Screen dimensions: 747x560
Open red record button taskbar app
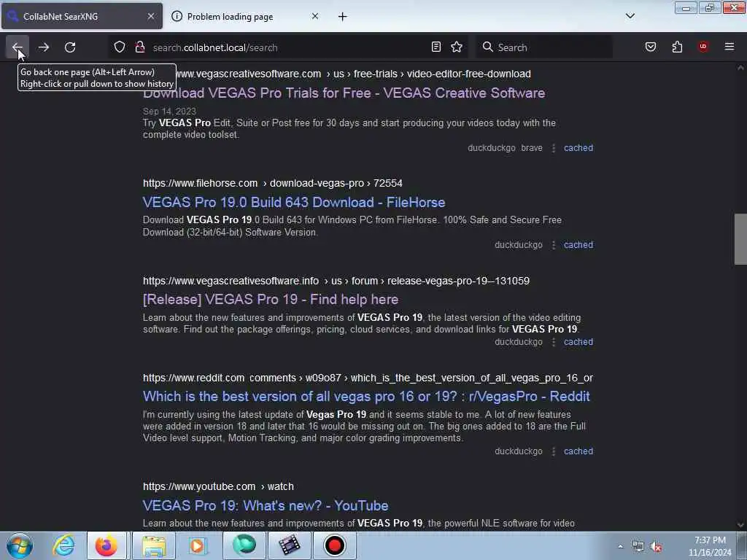pyautogui.click(x=334, y=545)
